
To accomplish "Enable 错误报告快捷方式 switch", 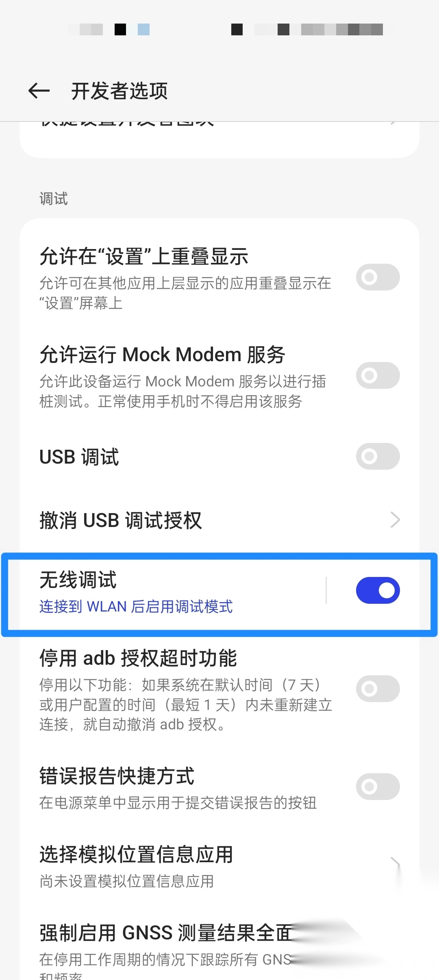I will [x=378, y=787].
